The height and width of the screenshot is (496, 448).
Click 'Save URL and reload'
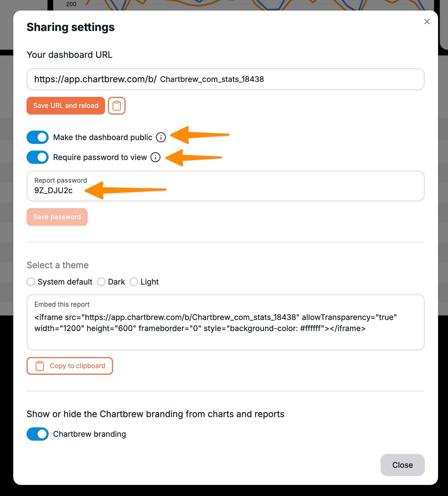click(x=66, y=105)
